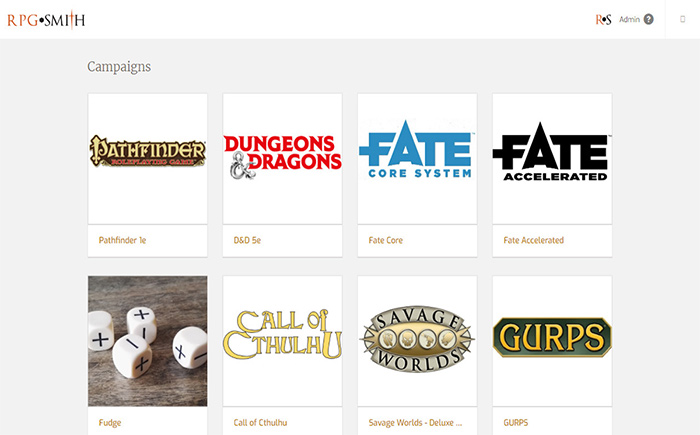Select the Fate Accelerated logo image
The image size is (700, 435).
pos(552,159)
